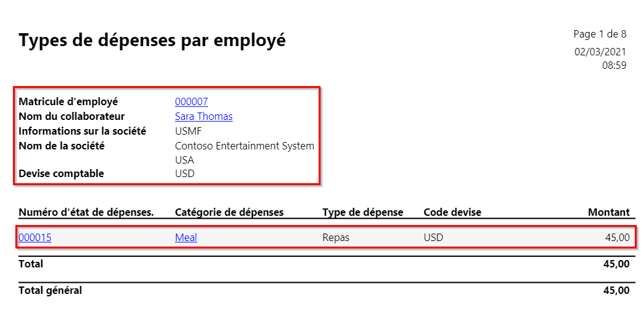Open expense report 000015 link
This screenshot has width=644, height=316.
(35, 237)
